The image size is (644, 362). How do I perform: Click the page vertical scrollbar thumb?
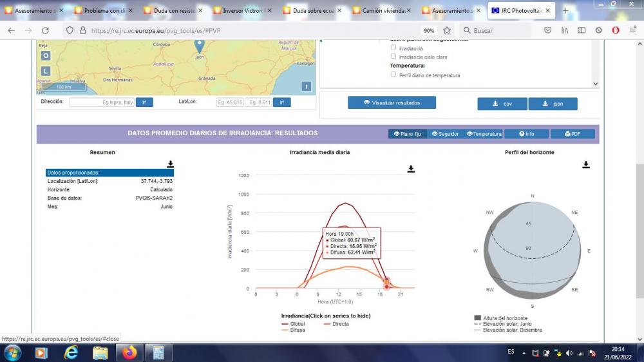pyautogui.click(x=639, y=231)
